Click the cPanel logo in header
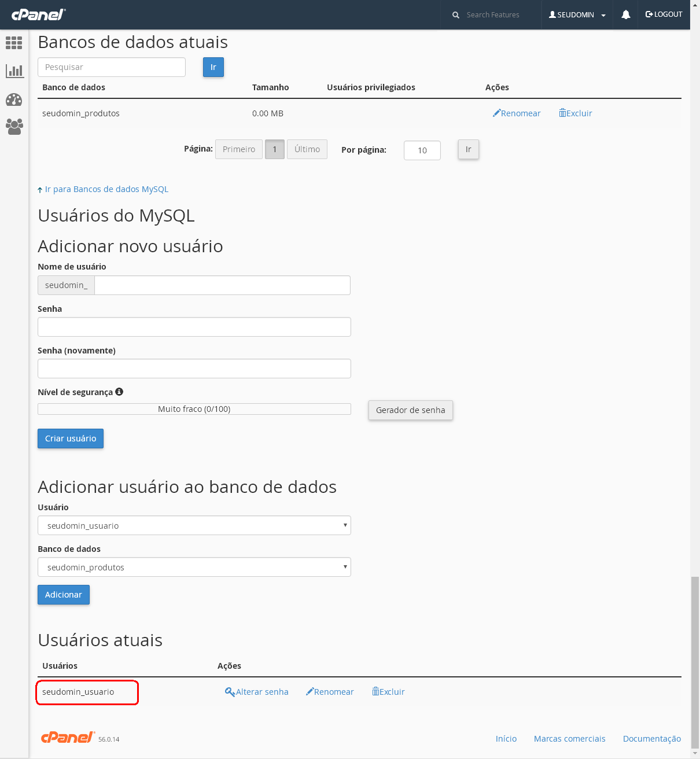This screenshot has height=759, width=700. [38, 14]
